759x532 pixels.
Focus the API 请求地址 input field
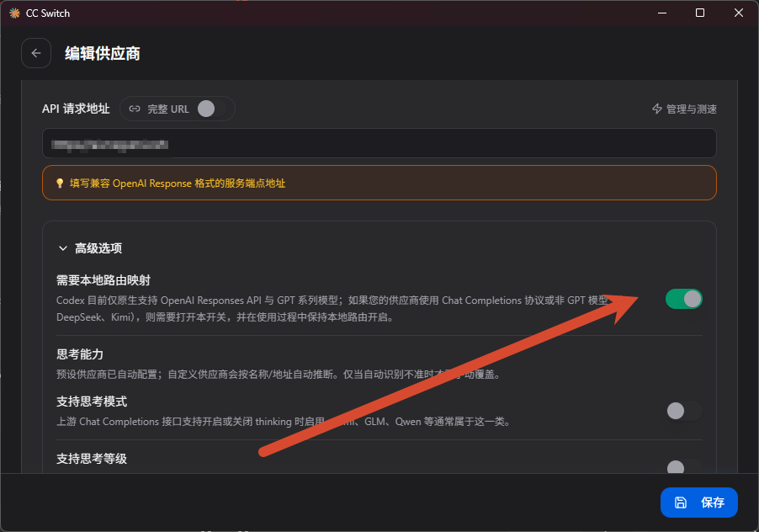[x=379, y=143]
